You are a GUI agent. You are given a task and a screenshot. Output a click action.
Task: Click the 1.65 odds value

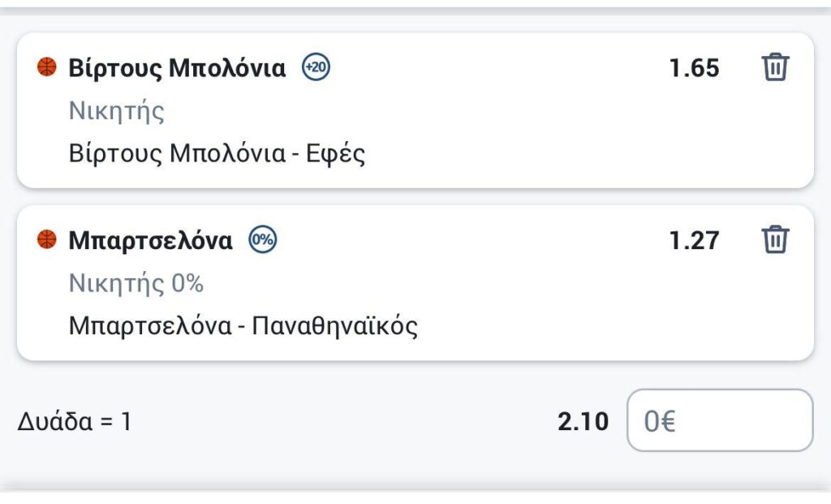coord(695,68)
